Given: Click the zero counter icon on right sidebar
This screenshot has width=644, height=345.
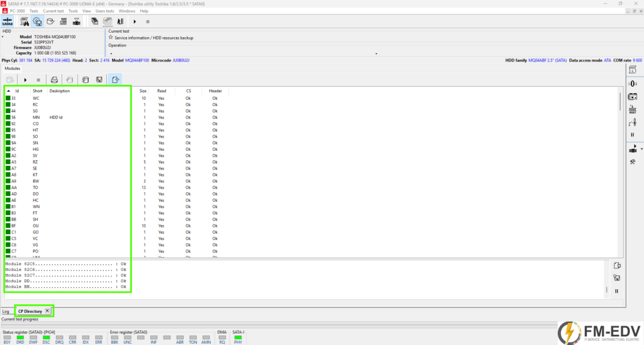Looking at the screenshot, I should (633, 84).
